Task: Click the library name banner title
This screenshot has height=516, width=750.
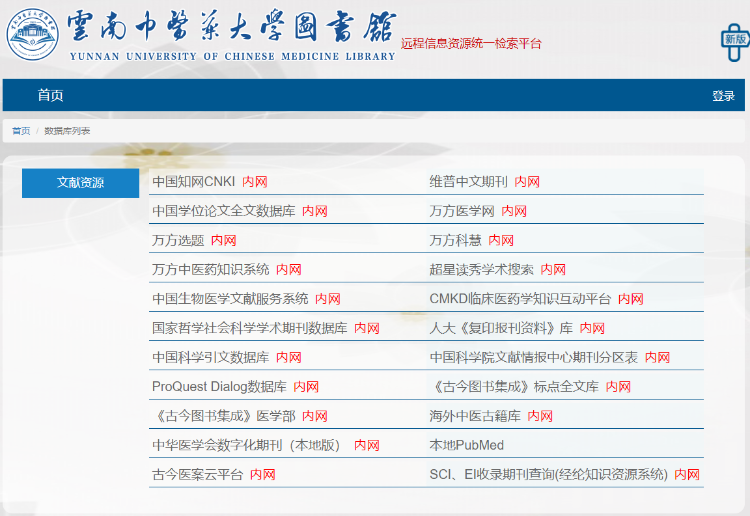Action: click(x=231, y=35)
